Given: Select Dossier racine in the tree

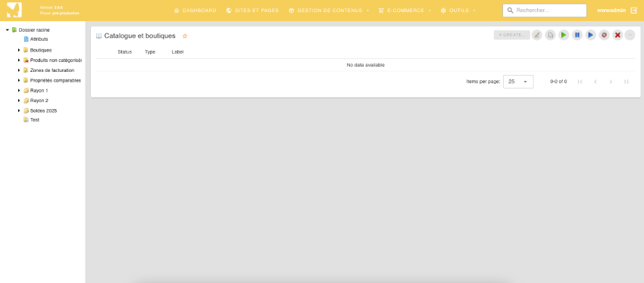Looking at the screenshot, I should point(34,30).
